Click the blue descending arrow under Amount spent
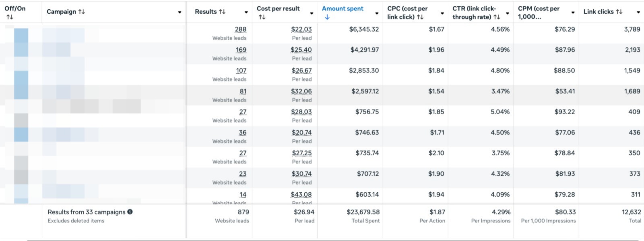 tap(327, 17)
